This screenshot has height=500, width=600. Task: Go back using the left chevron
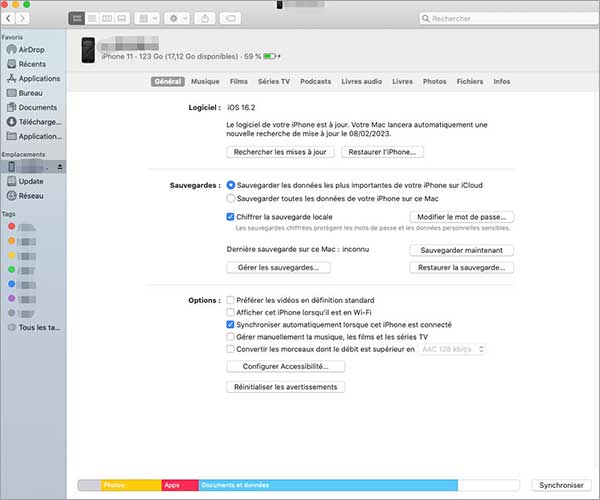pos(8,18)
